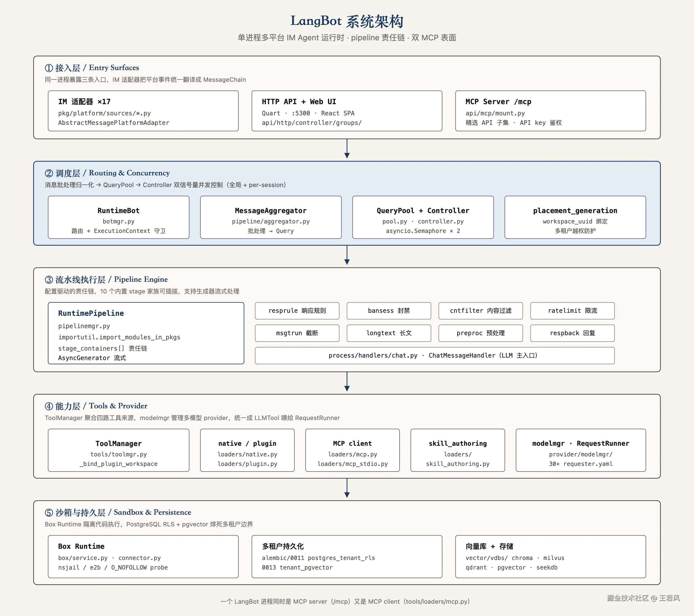The image size is (694, 616).
Task: Click the "HTTP API + Web UI" box title
Action: pos(299,102)
